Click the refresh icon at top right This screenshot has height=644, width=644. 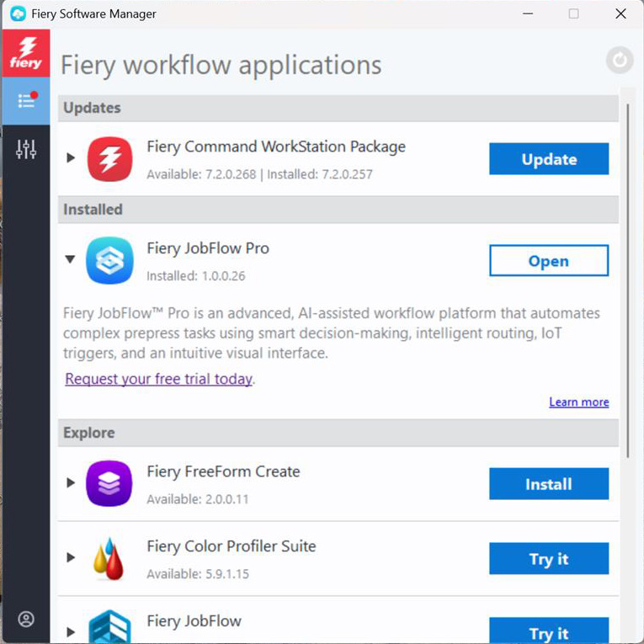coord(620,61)
